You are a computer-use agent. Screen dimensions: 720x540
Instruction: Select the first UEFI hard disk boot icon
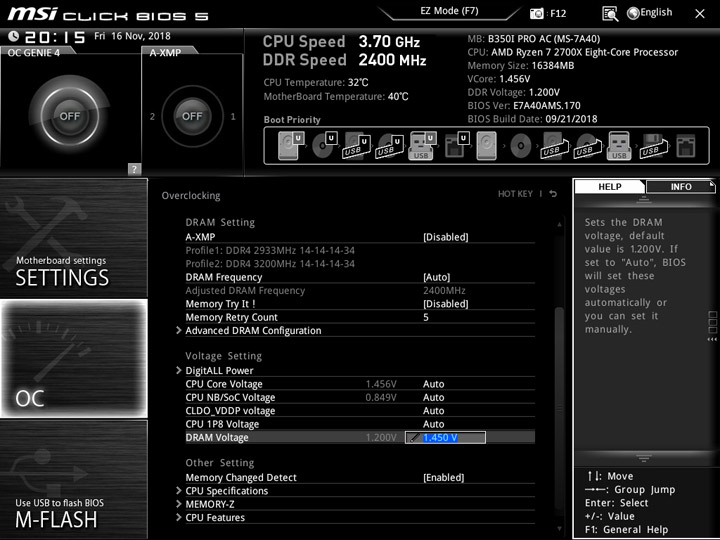point(291,145)
